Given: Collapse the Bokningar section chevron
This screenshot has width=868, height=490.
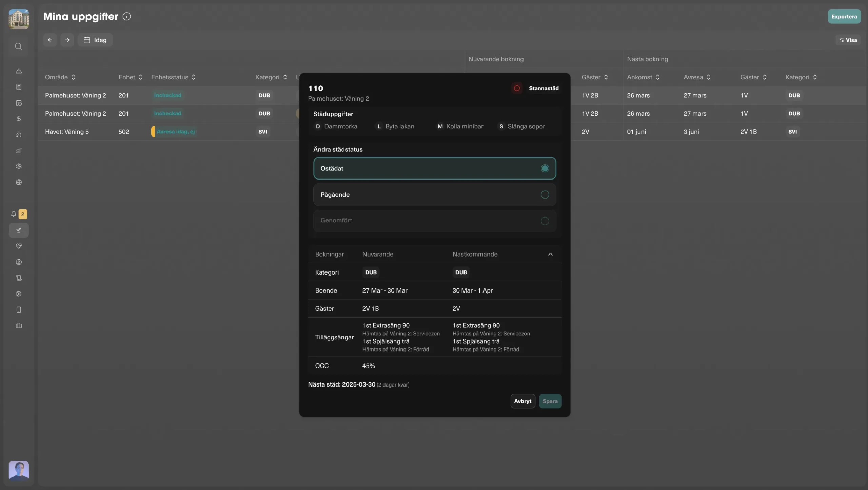Looking at the screenshot, I should 550,254.
